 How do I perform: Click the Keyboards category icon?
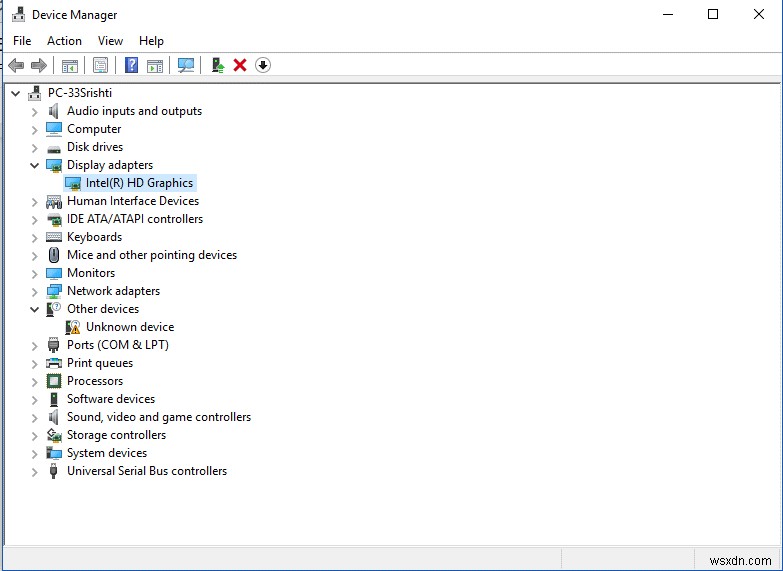point(53,237)
